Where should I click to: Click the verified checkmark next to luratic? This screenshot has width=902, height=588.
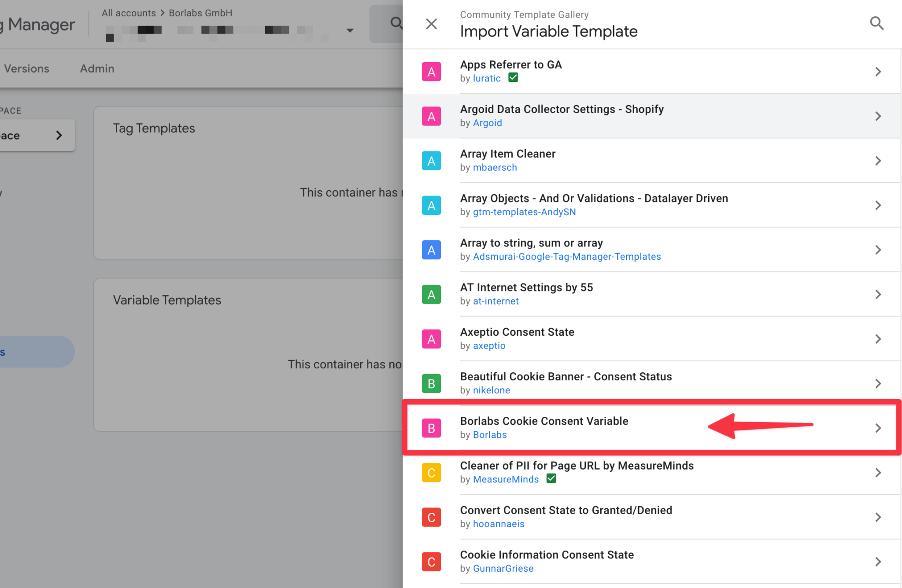tap(513, 77)
